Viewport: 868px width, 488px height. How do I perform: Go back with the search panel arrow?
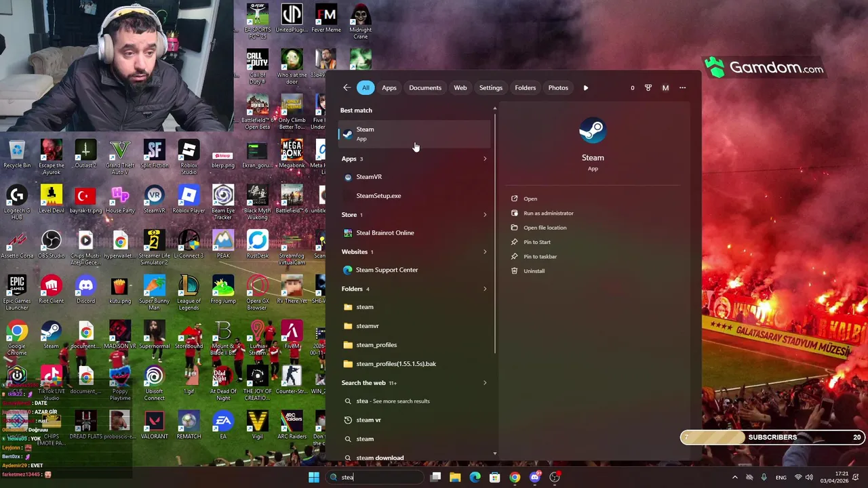pos(347,87)
